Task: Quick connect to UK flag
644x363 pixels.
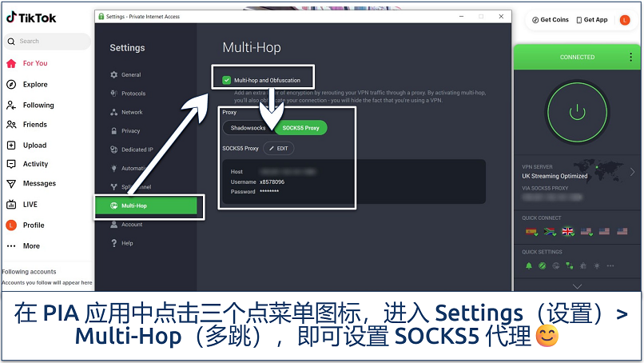Action: pos(568,232)
